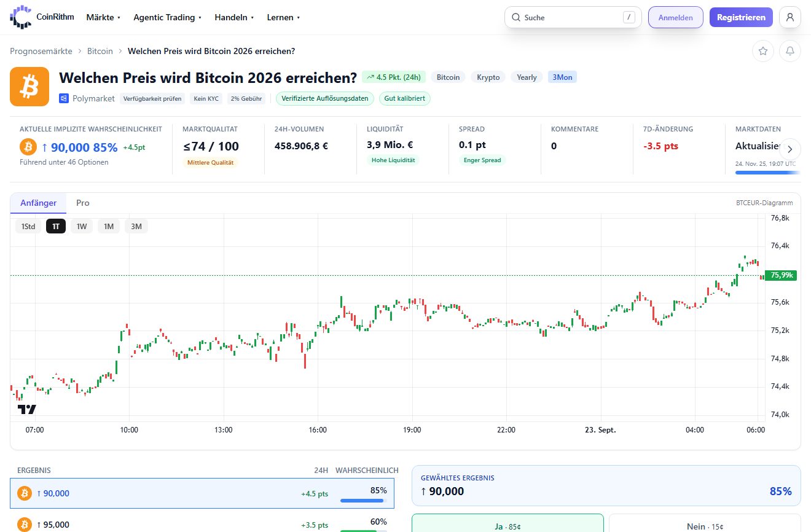Open the Bitcoin breadcrumb link
This screenshot has width=811, height=532.
click(x=100, y=51)
